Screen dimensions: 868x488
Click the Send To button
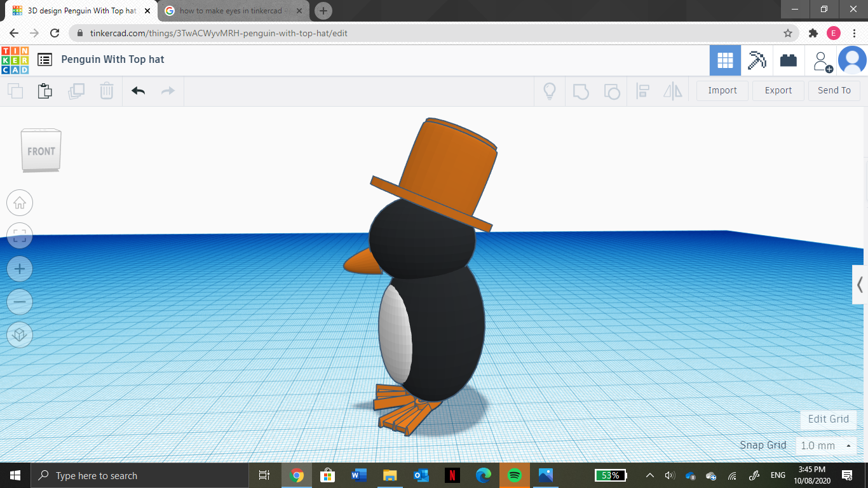(834, 90)
